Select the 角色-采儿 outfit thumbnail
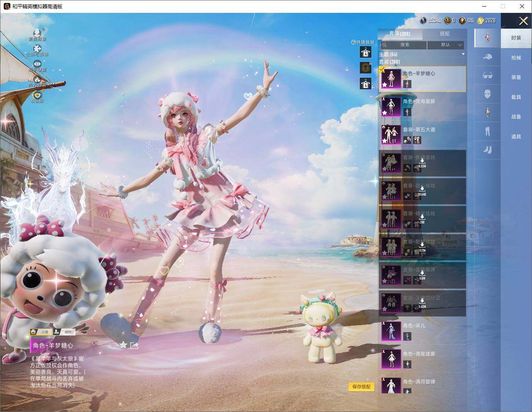 click(x=391, y=331)
